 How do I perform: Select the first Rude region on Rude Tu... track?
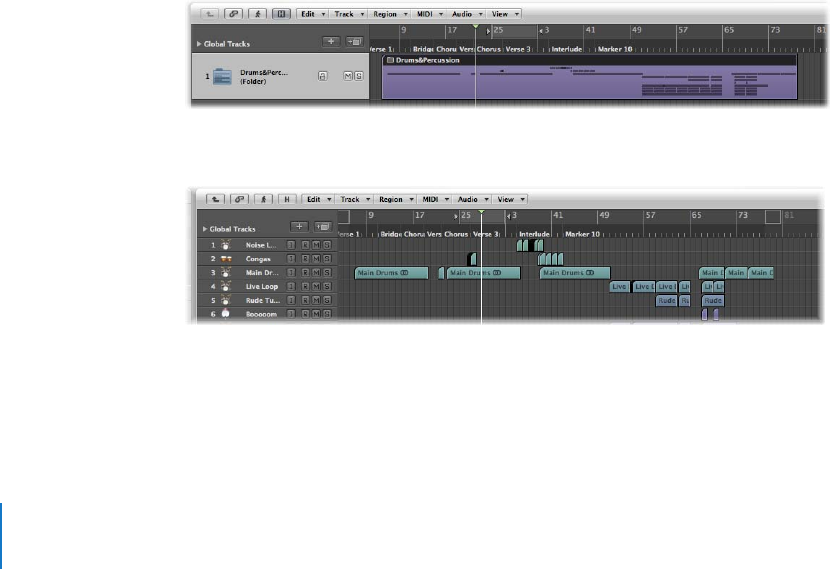[666, 300]
